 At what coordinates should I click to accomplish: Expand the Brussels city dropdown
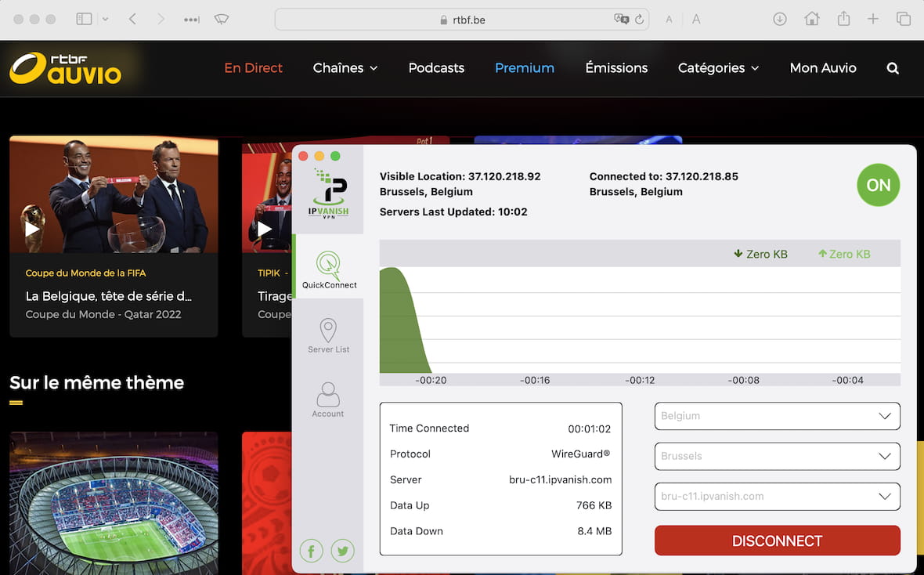pyautogui.click(x=778, y=456)
